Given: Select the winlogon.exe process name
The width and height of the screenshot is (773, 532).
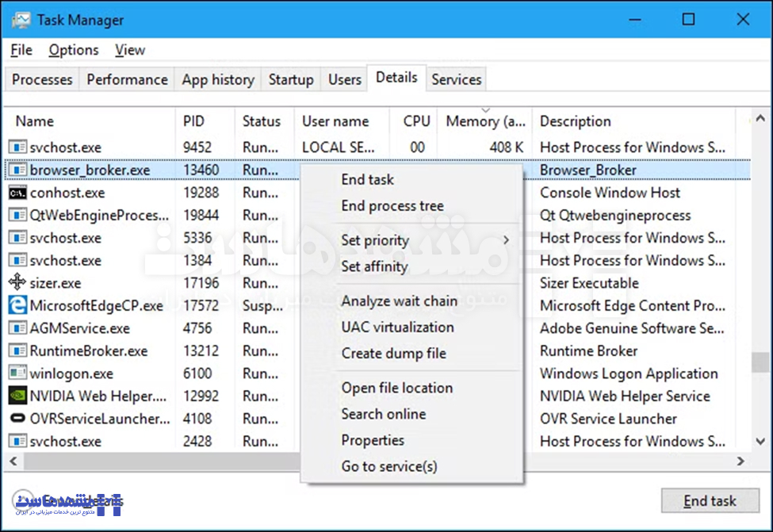Looking at the screenshot, I should click(71, 373).
